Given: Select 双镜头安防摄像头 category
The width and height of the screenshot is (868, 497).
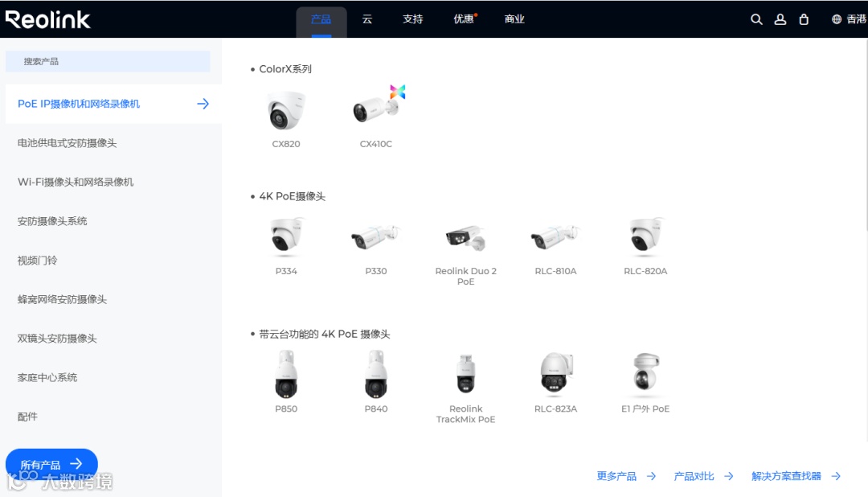Looking at the screenshot, I should 57,339.
